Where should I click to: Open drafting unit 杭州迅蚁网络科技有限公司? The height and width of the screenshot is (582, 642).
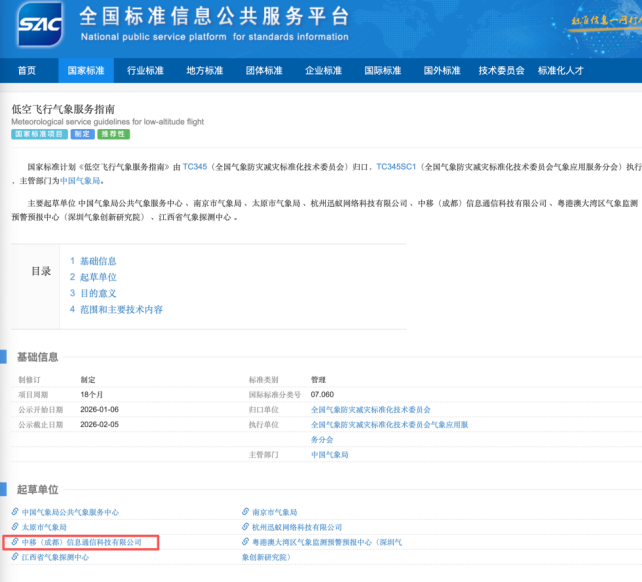(x=297, y=527)
